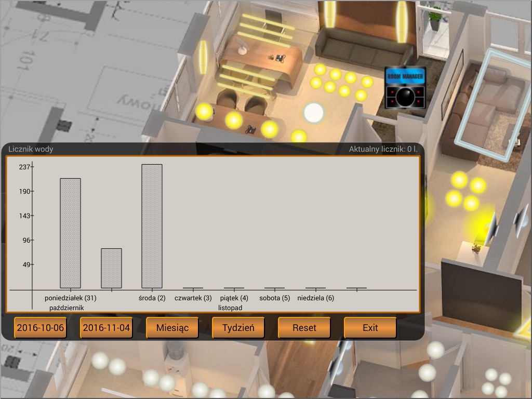Toggle the yellow lamp at the table's left end
This screenshot has width=532, height=399.
pos(204,111)
